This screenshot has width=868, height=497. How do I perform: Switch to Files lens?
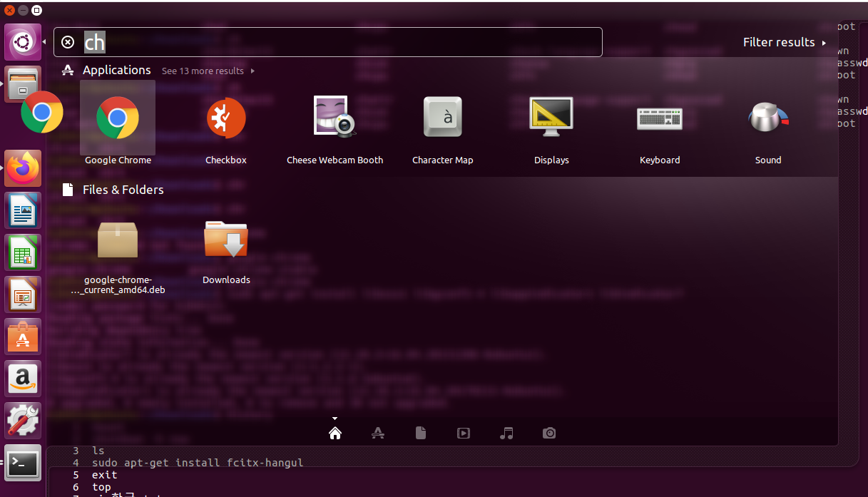pyautogui.click(x=421, y=433)
